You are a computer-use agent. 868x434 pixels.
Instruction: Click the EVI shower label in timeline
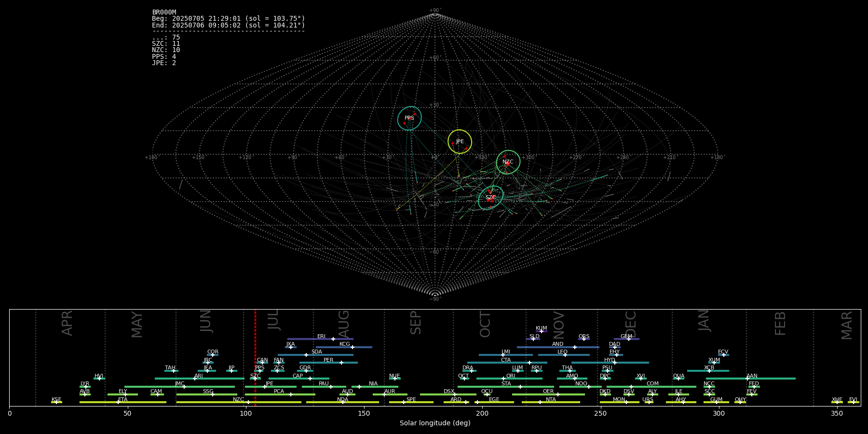pyautogui.click(x=853, y=400)
